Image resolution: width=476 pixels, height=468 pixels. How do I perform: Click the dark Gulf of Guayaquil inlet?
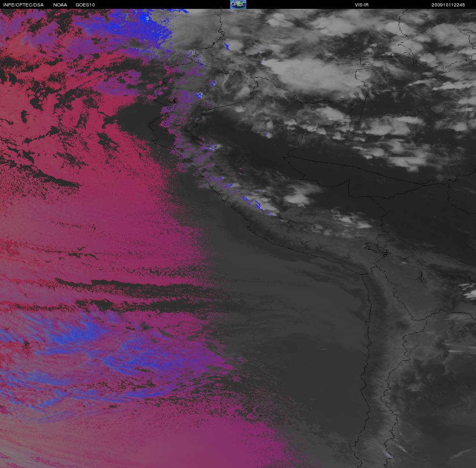coord(174,101)
